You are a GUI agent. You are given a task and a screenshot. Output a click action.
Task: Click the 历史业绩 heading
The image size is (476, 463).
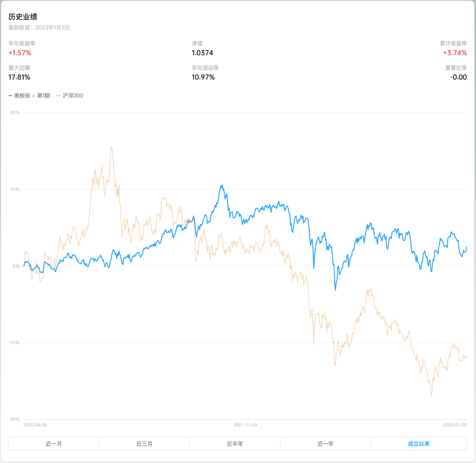[x=23, y=17]
